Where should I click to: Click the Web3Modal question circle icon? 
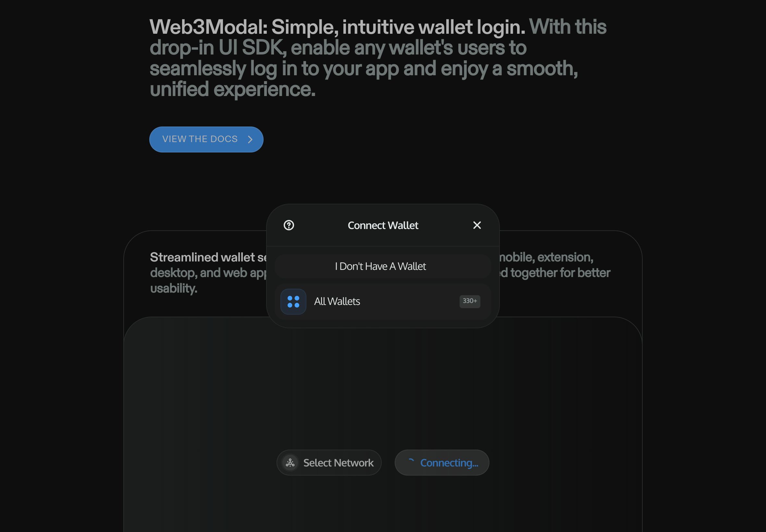click(x=289, y=225)
